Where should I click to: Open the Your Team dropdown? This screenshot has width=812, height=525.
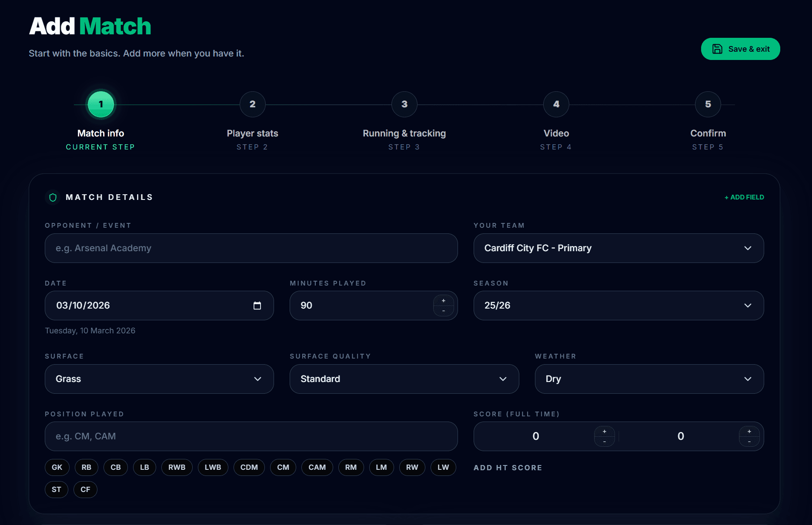click(618, 248)
